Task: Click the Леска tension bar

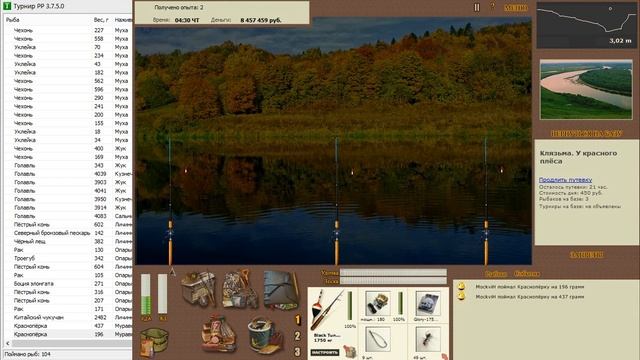Action: tap(393, 281)
